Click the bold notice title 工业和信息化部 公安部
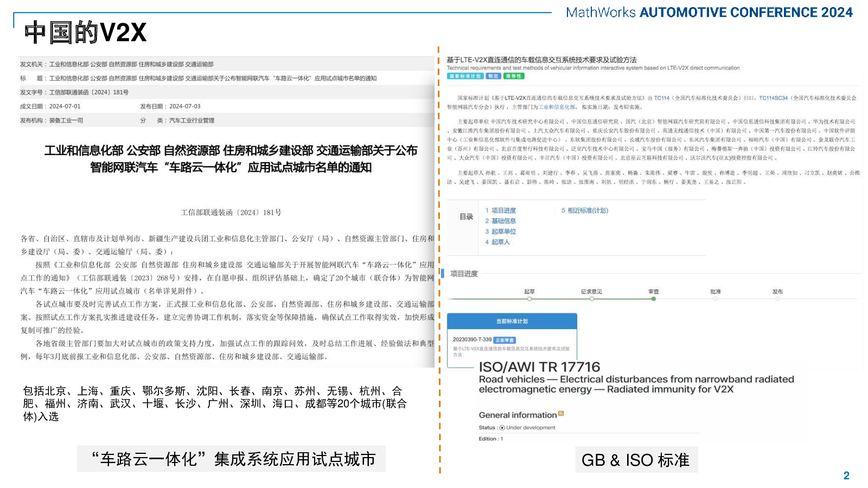 coord(231,159)
